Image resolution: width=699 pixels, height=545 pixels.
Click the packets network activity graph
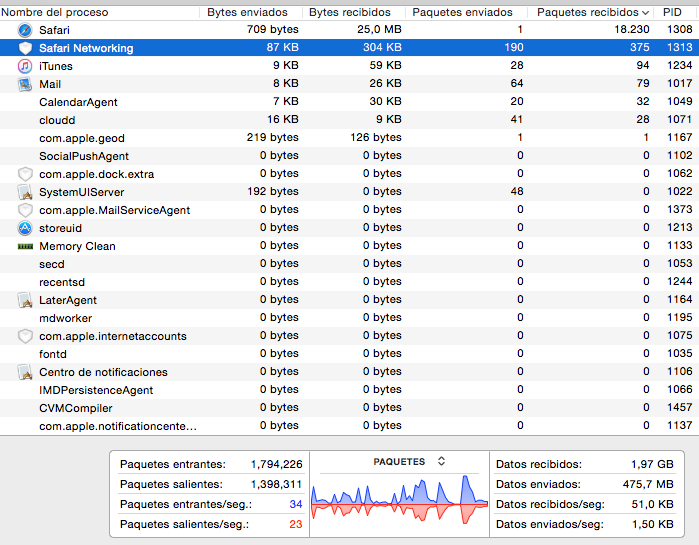click(x=399, y=502)
